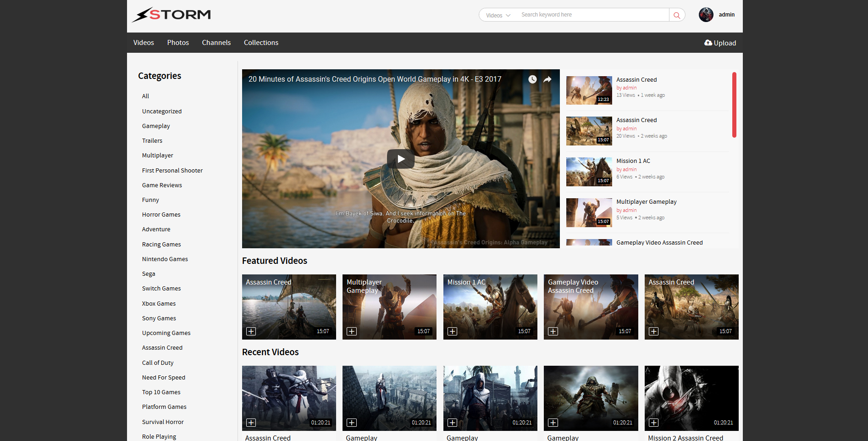Image resolution: width=868 pixels, height=441 pixels.
Task: Select the Platform Games category
Action: pos(164,407)
